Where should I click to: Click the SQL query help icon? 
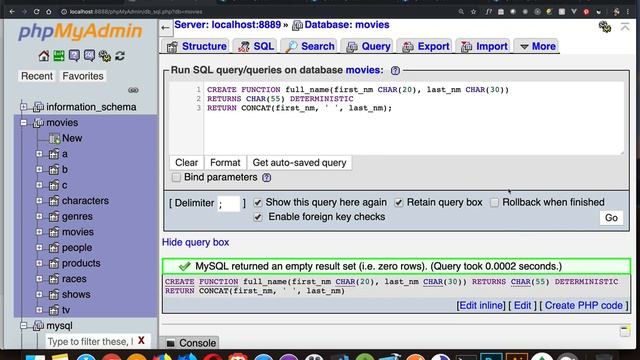pos(395,71)
